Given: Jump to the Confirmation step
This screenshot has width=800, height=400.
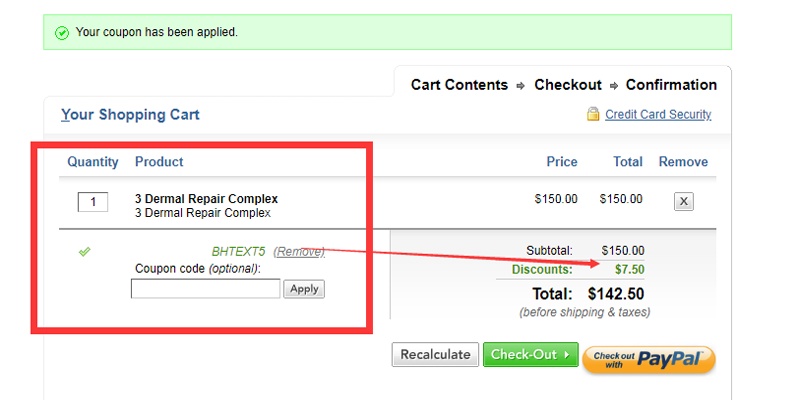Looking at the screenshot, I should click(x=671, y=85).
